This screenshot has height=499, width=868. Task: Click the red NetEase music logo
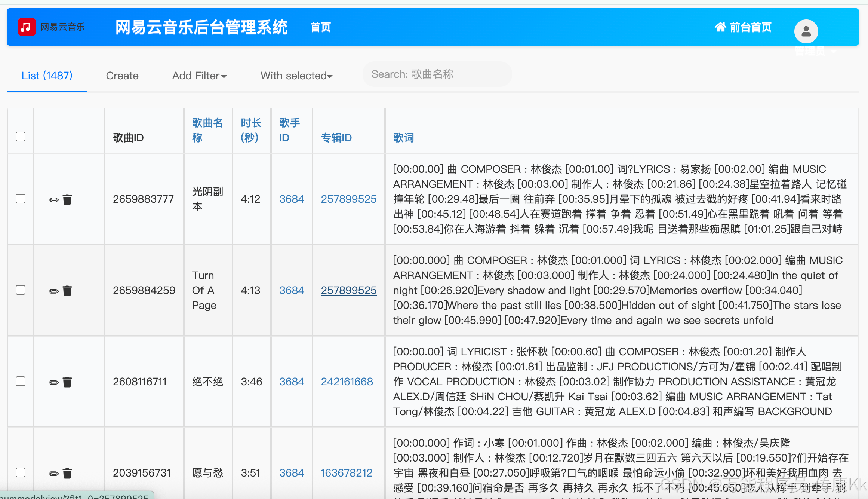pos(27,27)
